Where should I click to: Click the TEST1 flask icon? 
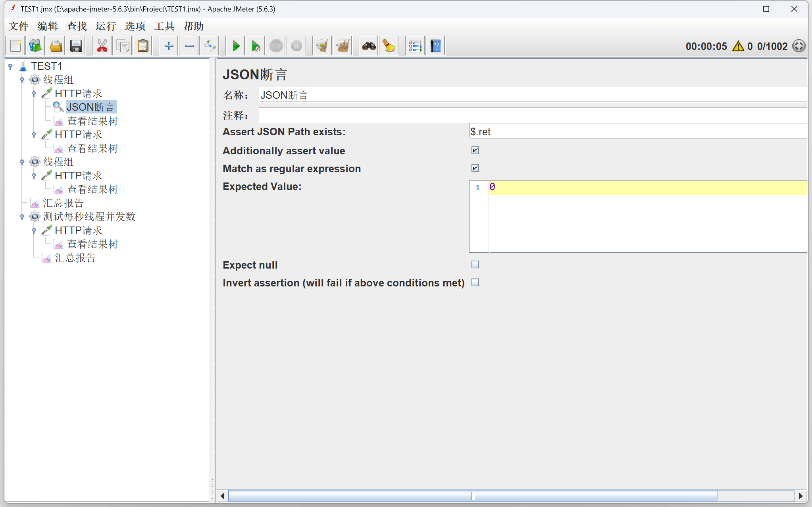point(23,66)
